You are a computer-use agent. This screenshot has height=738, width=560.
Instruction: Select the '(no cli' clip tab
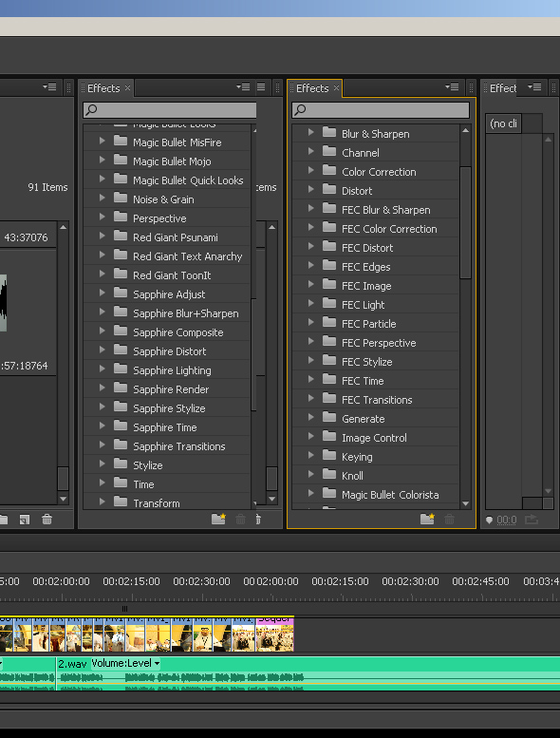(503, 123)
